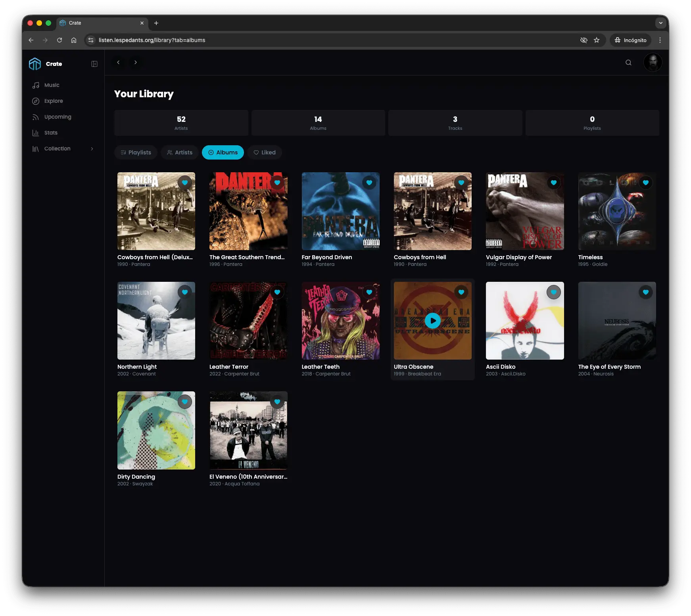Viewport: 691px width, 616px height.
Task: Toggle heart on Dirty Dancing album
Action: click(x=185, y=402)
